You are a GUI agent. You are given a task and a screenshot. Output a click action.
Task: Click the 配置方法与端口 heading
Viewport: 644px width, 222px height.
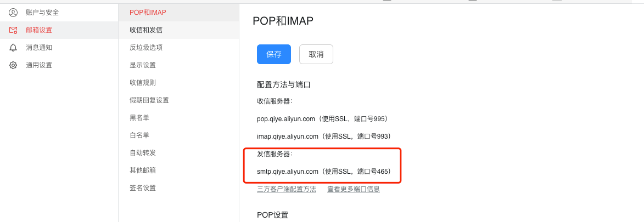click(283, 85)
